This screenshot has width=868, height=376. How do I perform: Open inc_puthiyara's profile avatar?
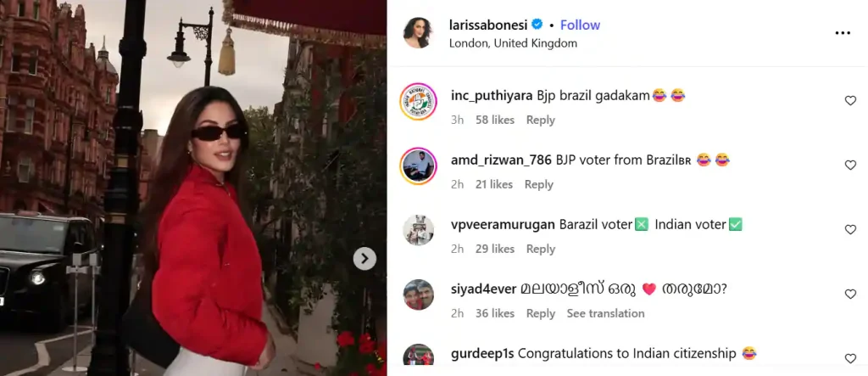click(x=418, y=102)
